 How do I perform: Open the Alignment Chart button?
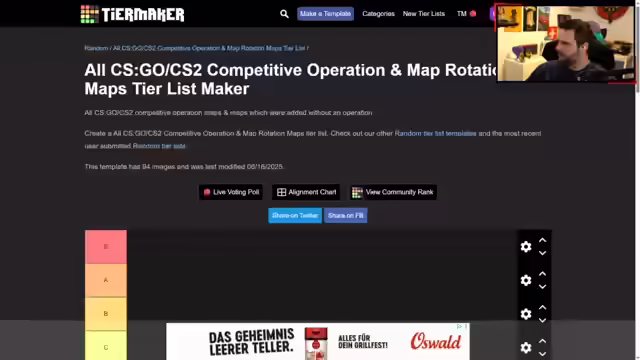(306, 192)
